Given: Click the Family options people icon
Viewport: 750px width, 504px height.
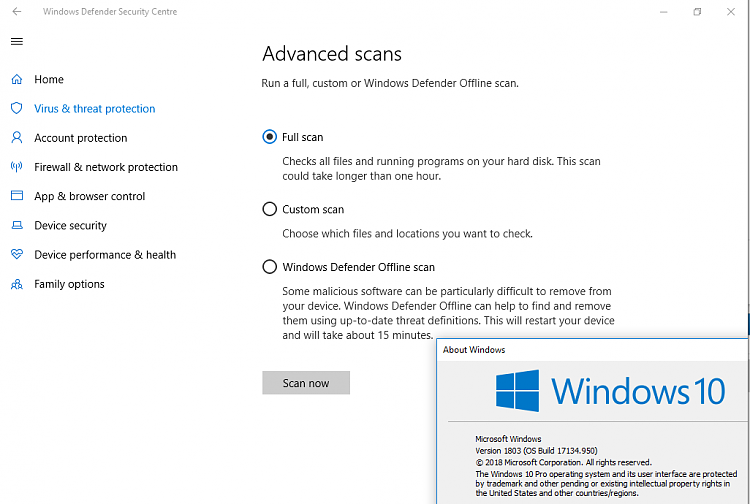Looking at the screenshot, I should pos(17,285).
